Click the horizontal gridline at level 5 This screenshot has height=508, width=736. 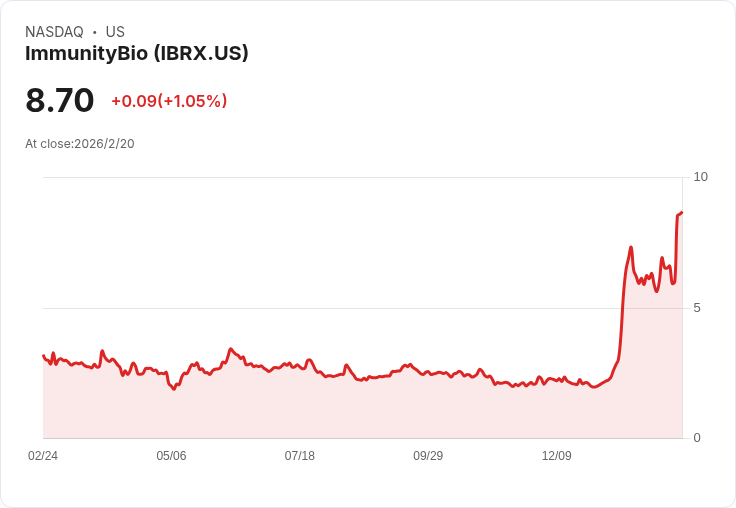[362, 308]
